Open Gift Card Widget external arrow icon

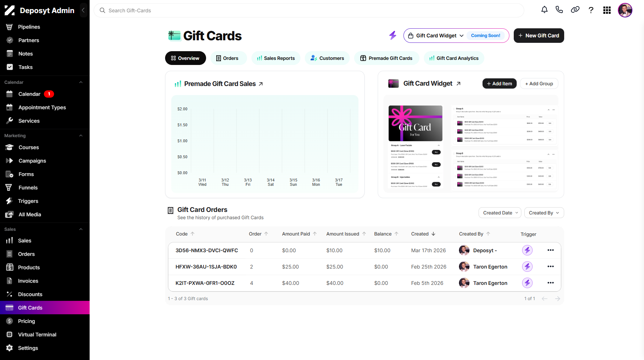(458, 83)
